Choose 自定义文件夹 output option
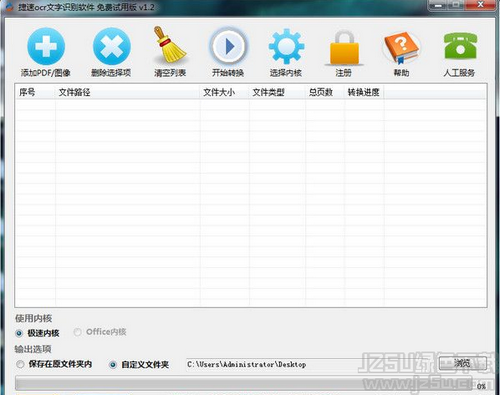 pyautogui.click(x=113, y=365)
